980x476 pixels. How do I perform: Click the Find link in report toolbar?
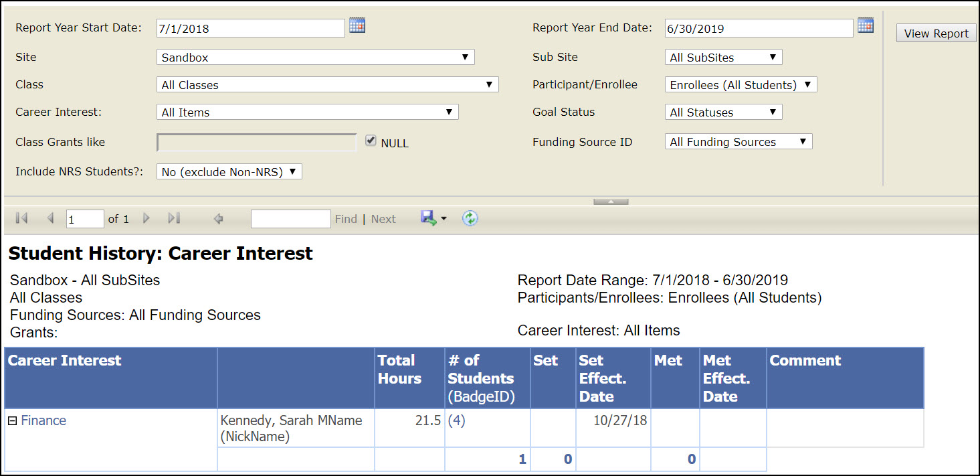[x=346, y=219]
